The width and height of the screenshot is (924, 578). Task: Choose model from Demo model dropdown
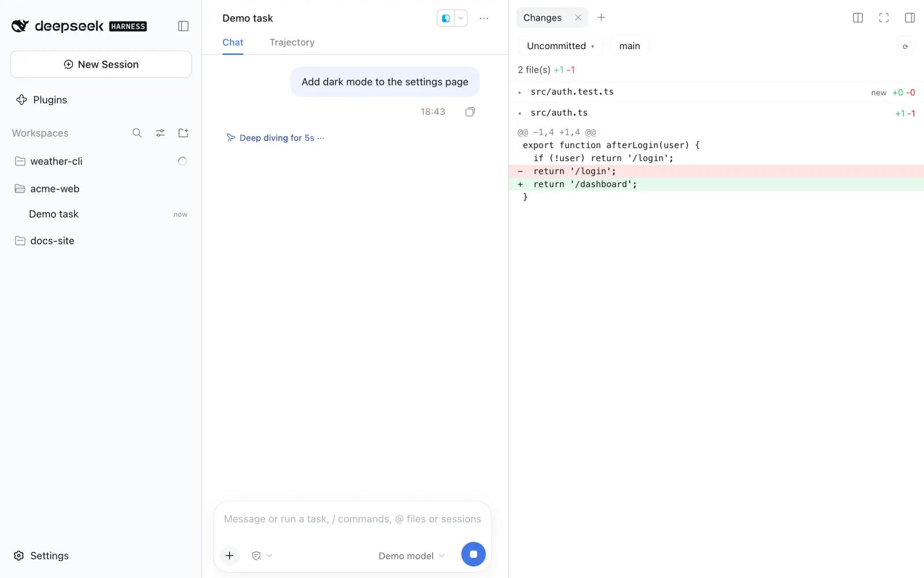pos(412,555)
